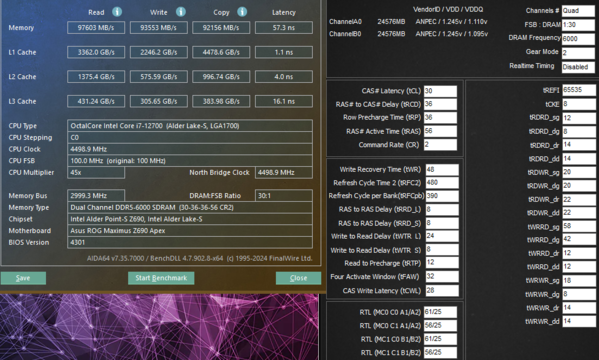Click the info icon next to Copy
The image size is (599, 360).
(x=242, y=12)
